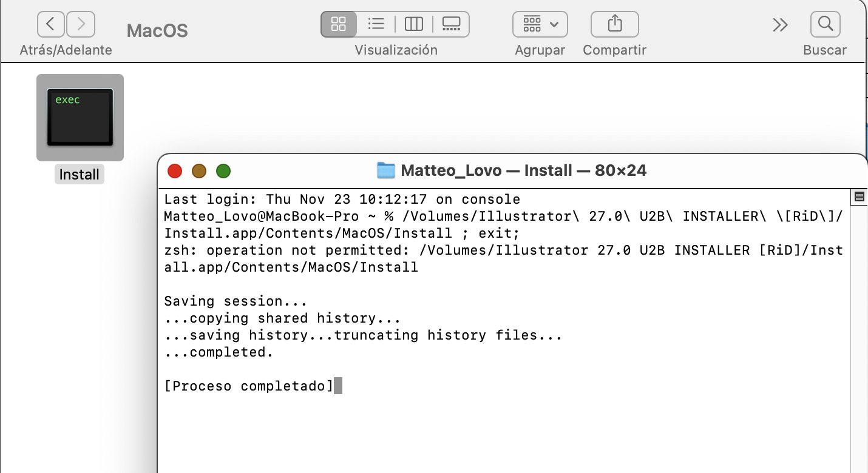
Task: Click the 'Saving session...' line
Action: pos(236,301)
